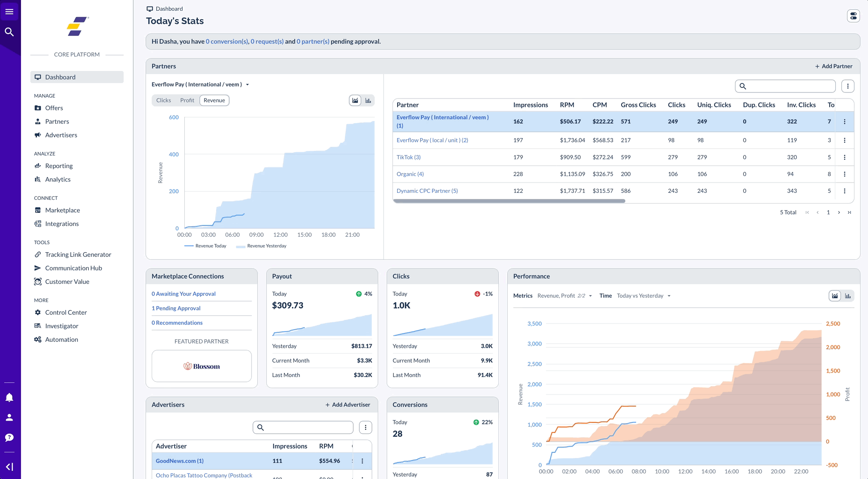Open the Communication Hub
868x479 pixels.
point(74,268)
